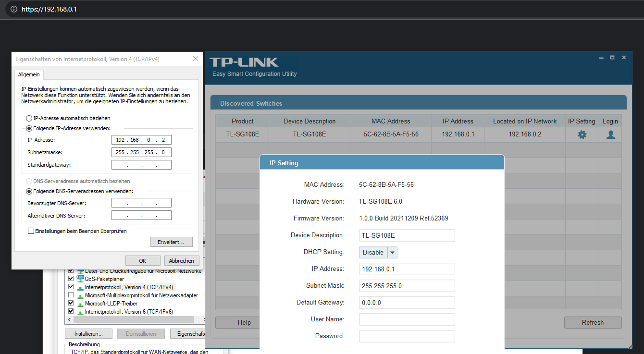Click the Refresh button in TP-LINK utility
This screenshot has height=354, width=644.
(593, 322)
